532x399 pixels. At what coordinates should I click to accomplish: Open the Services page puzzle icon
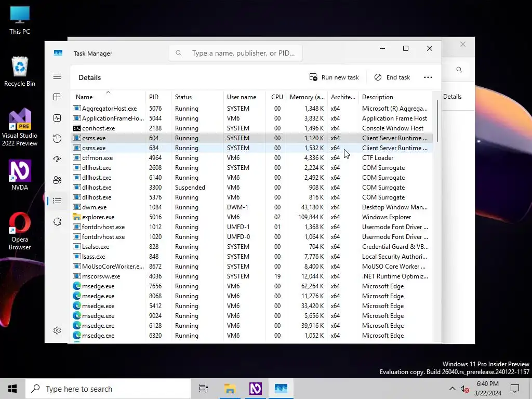coord(57,222)
